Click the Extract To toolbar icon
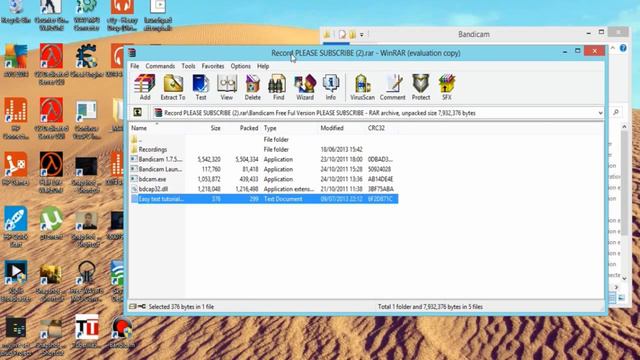Image resolution: width=640 pixels, height=360 pixels. tap(173, 87)
